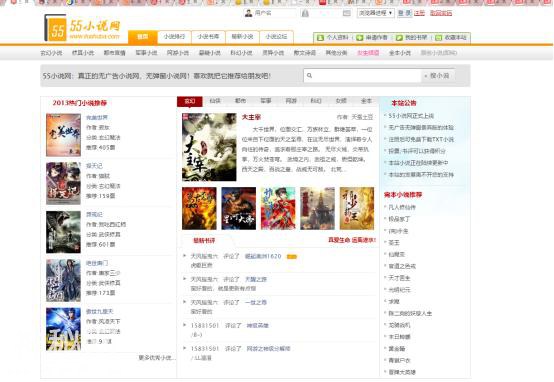
Task: Open the 莽荒纪 title link in sidebar
Action: coord(94,214)
